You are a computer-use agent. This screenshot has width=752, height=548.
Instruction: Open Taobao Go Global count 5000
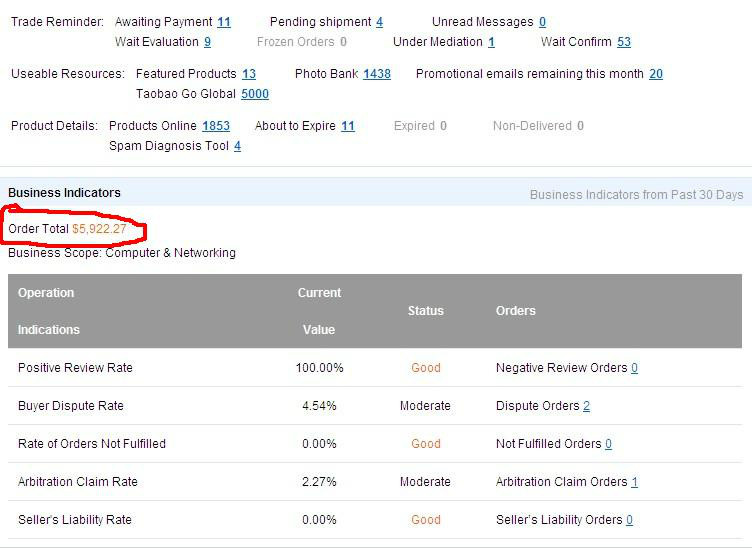pyautogui.click(x=255, y=94)
